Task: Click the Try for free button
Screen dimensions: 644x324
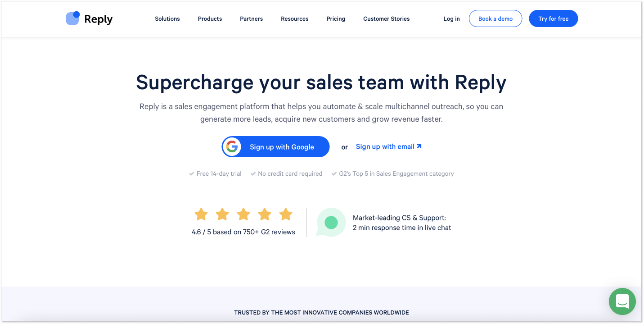Action: click(x=554, y=18)
